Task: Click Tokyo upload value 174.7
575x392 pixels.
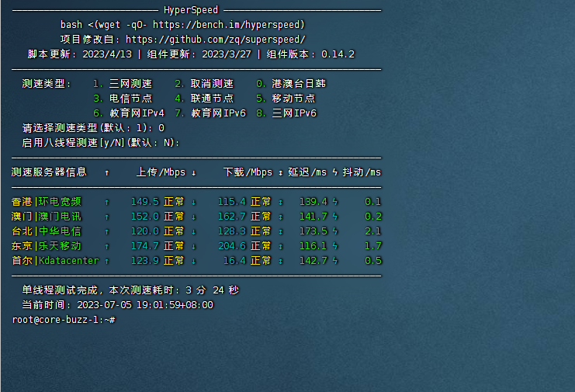Action: tap(145, 246)
